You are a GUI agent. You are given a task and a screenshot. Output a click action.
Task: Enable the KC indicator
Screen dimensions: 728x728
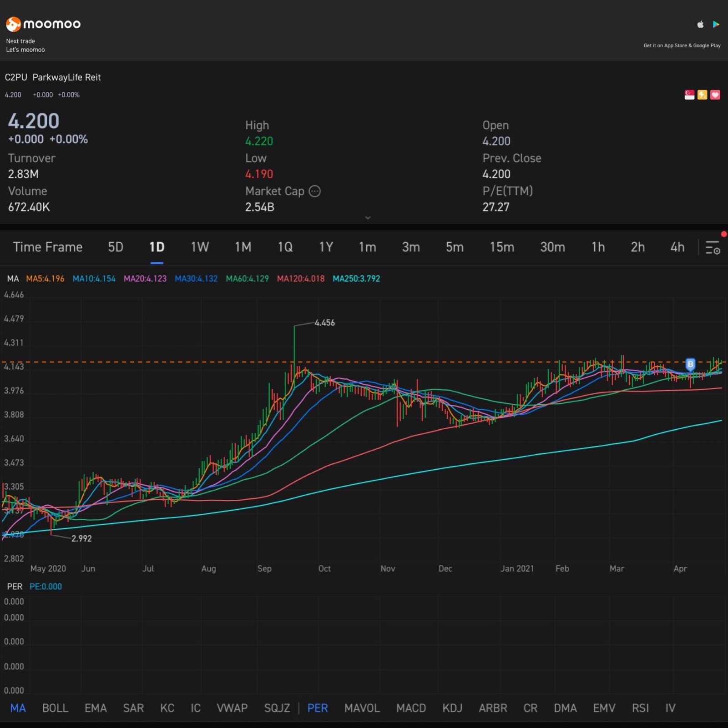167,708
